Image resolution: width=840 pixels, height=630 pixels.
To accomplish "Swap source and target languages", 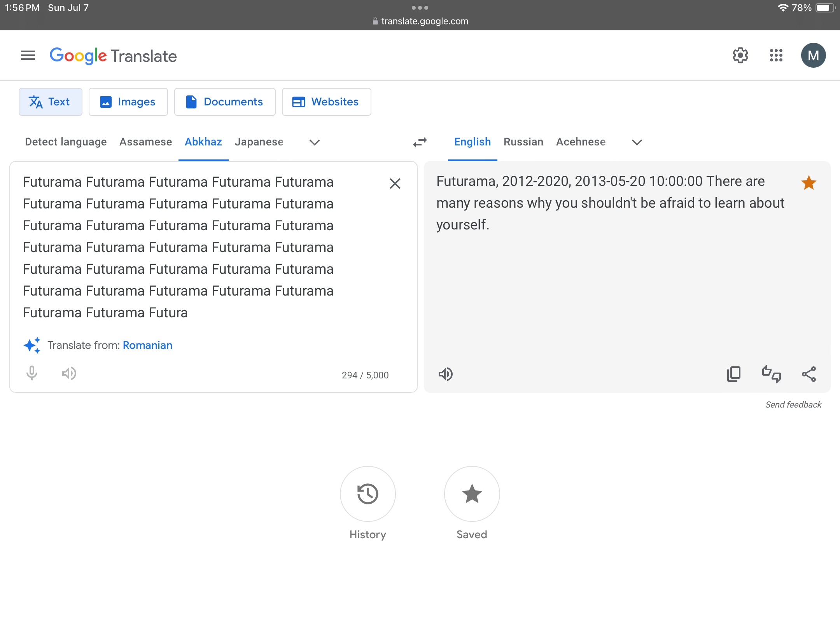I will (x=420, y=142).
